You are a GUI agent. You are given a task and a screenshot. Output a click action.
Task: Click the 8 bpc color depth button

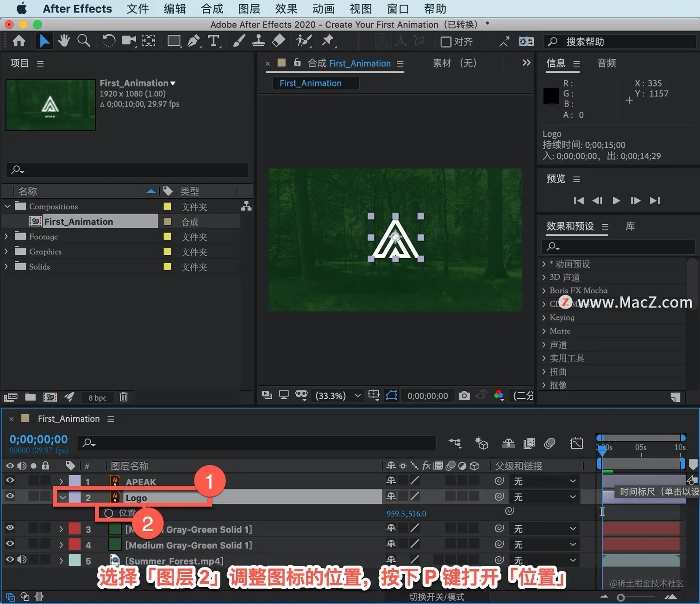(x=98, y=397)
